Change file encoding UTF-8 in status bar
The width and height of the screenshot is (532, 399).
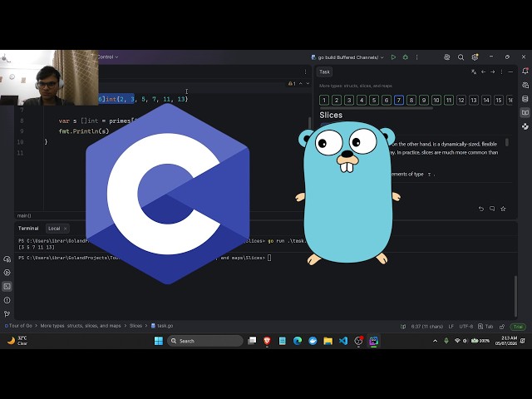pyautogui.click(x=465, y=327)
